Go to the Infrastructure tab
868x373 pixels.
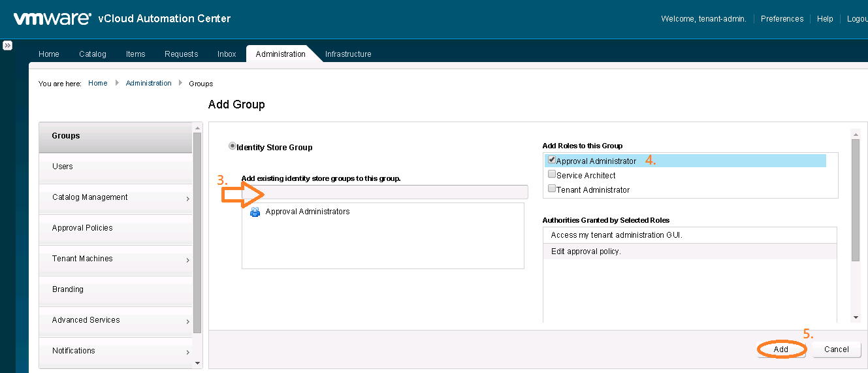click(x=348, y=54)
